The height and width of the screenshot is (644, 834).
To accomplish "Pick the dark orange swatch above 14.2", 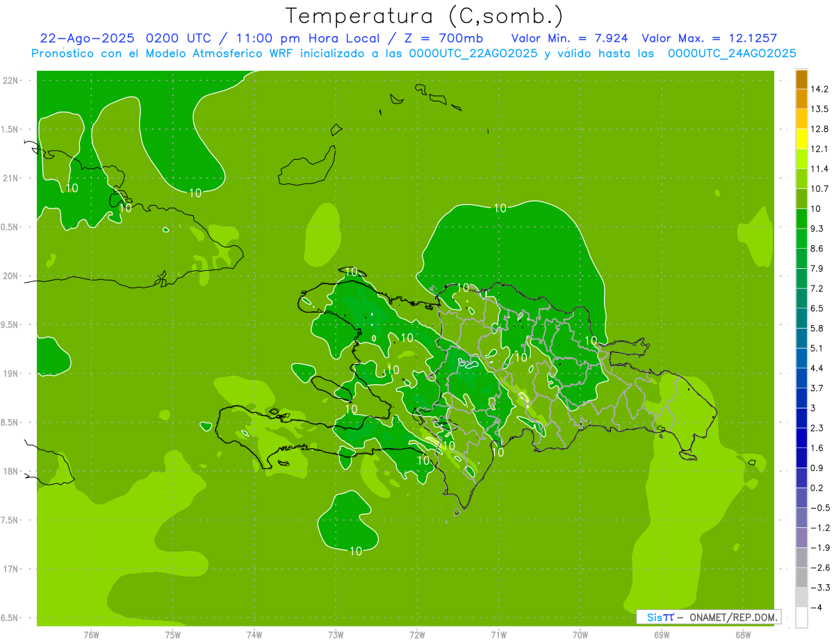I will tap(801, 79).
